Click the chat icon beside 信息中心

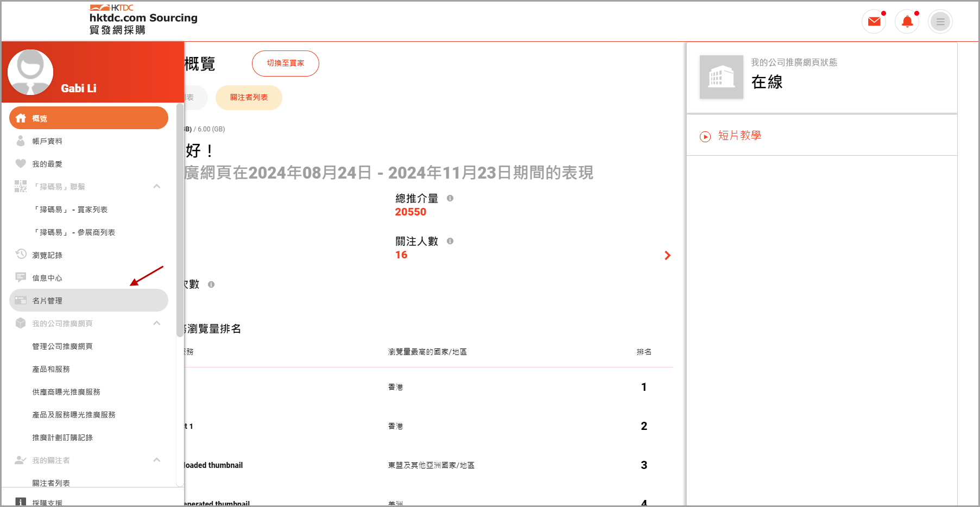tap(21, 277)
